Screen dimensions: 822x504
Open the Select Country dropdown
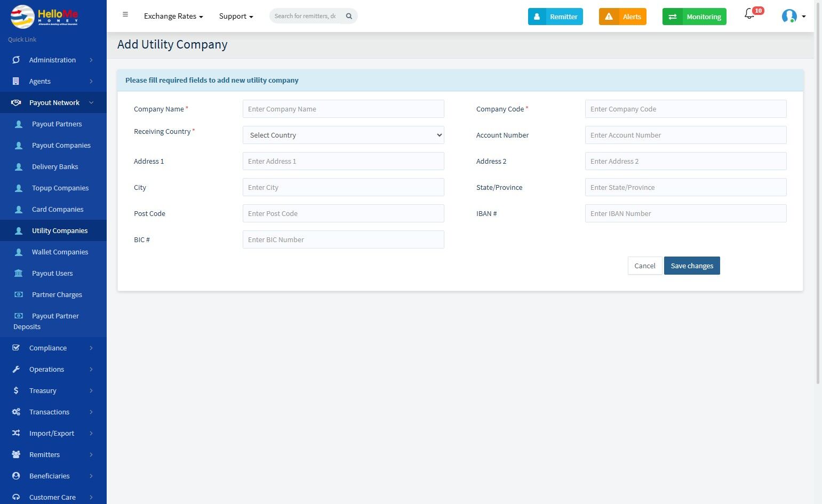[343, 135]
